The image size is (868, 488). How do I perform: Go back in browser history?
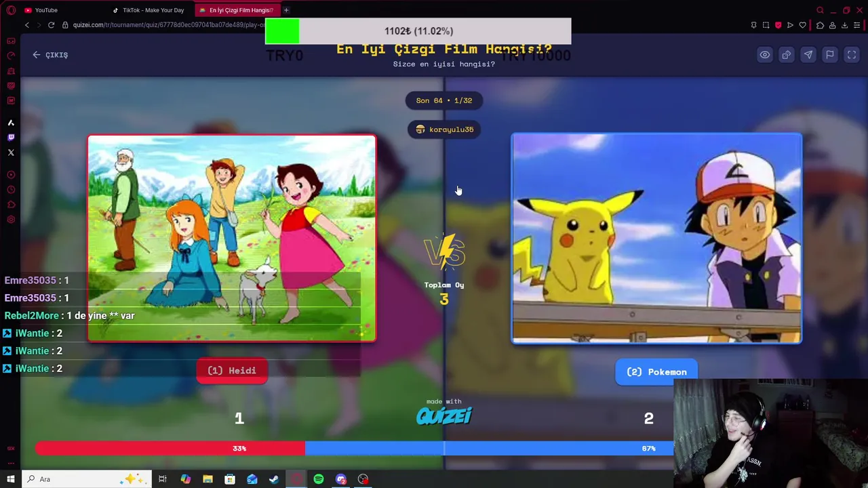coord(27,25)
